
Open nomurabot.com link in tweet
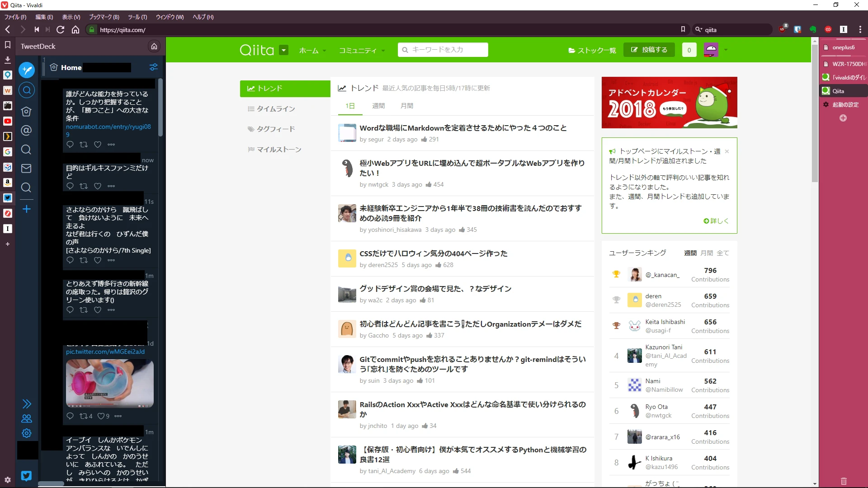tap(108, 131)
